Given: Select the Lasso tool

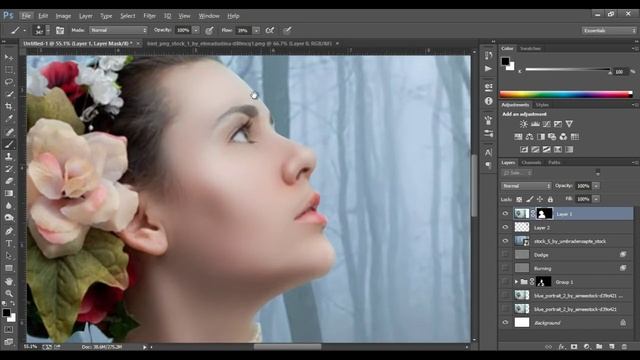Looking at the screenshot, I should [x=9, y=82].
